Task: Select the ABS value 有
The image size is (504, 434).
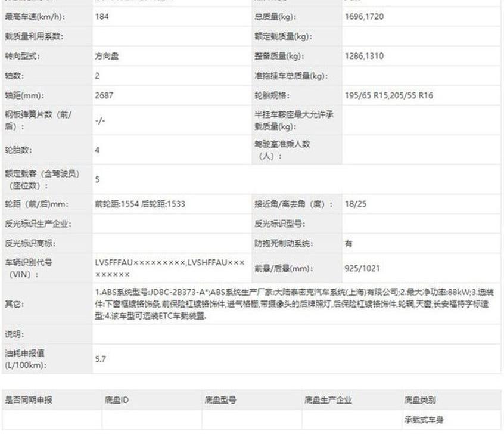Action: click(x=349, y=244)
